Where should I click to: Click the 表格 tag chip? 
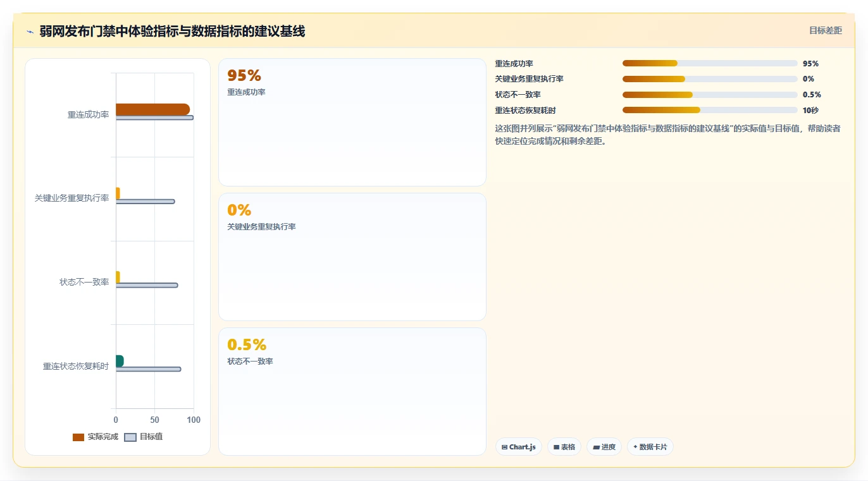coord(564,447)
